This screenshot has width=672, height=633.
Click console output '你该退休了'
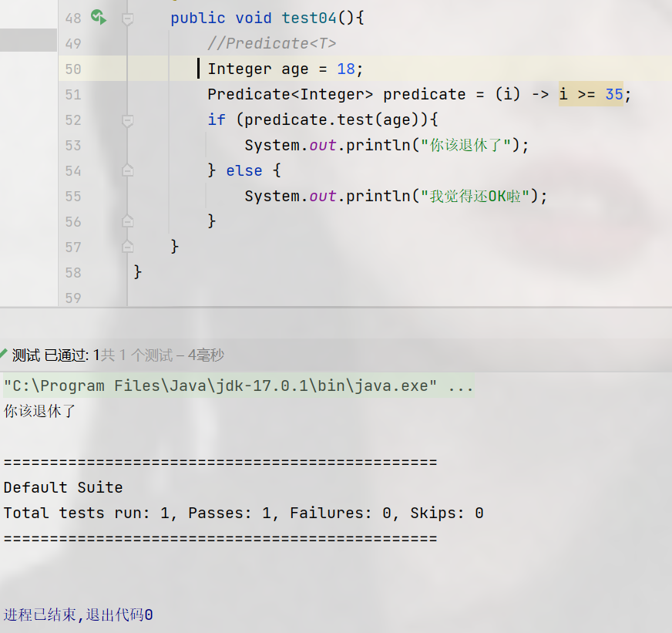point(39,411)
